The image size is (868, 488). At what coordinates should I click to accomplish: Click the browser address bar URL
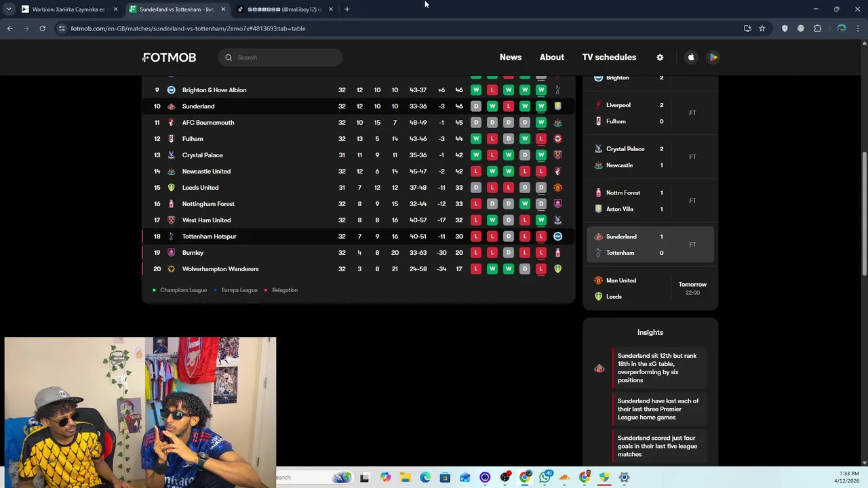188,28
